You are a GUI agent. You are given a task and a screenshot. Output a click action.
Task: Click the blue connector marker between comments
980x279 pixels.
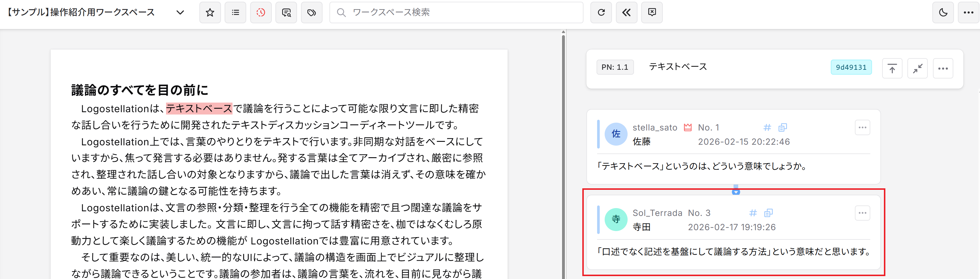736,190
